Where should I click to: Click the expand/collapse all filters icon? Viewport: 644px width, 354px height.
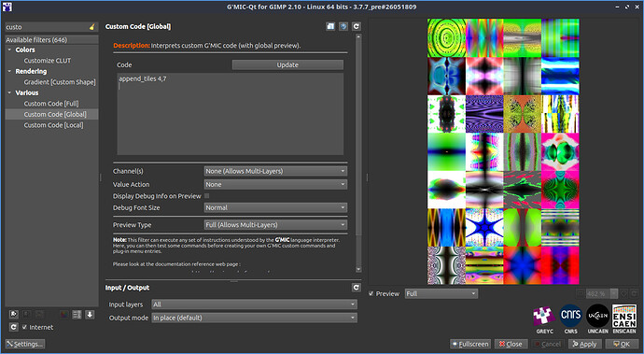coord(77,315)
